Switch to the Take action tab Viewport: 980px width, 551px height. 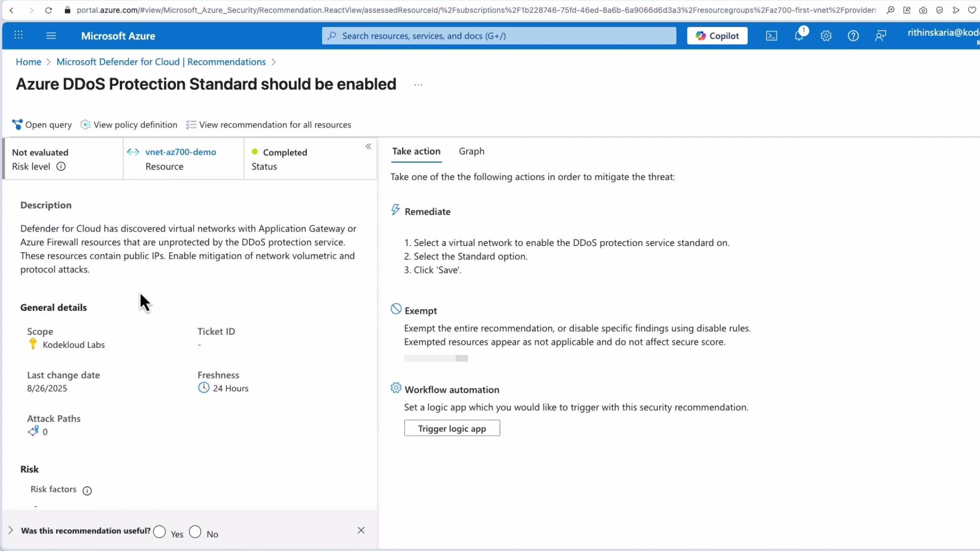(x=416, y=152)
